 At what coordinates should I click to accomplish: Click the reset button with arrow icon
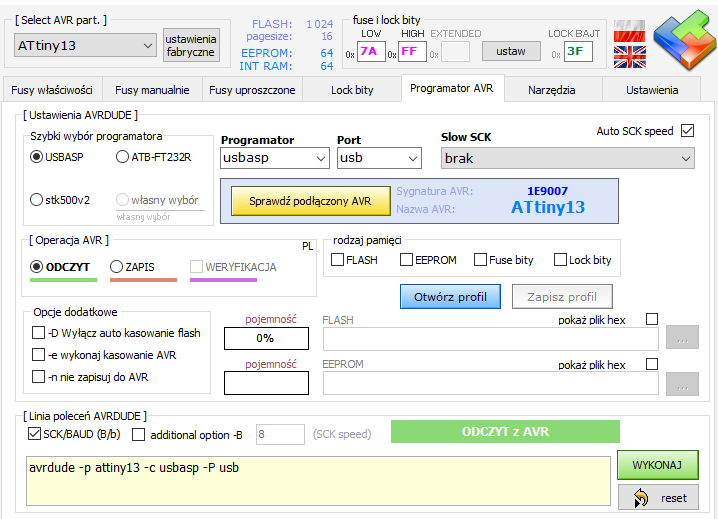(657, 497)
